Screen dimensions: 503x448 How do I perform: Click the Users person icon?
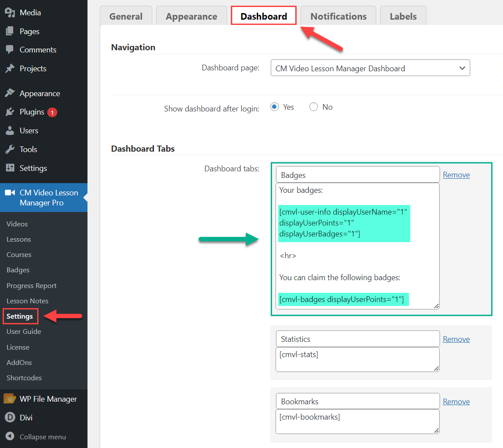pos(10,130)
